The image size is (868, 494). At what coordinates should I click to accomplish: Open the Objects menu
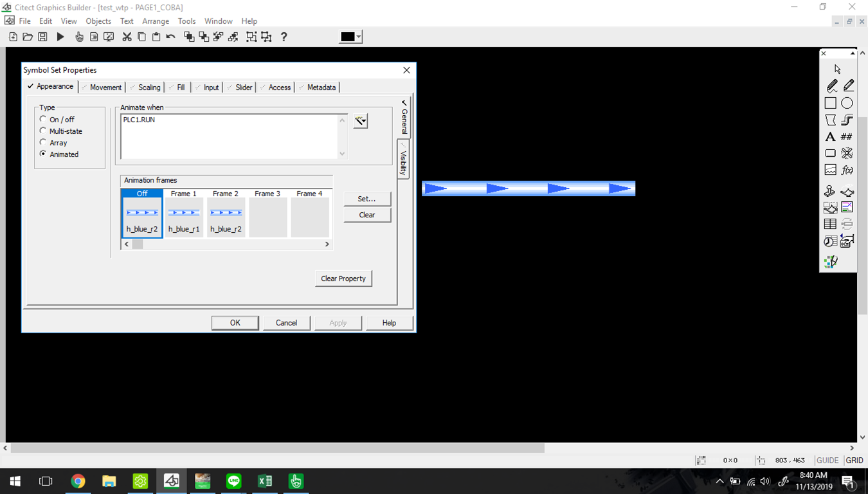tap(98, 21)
